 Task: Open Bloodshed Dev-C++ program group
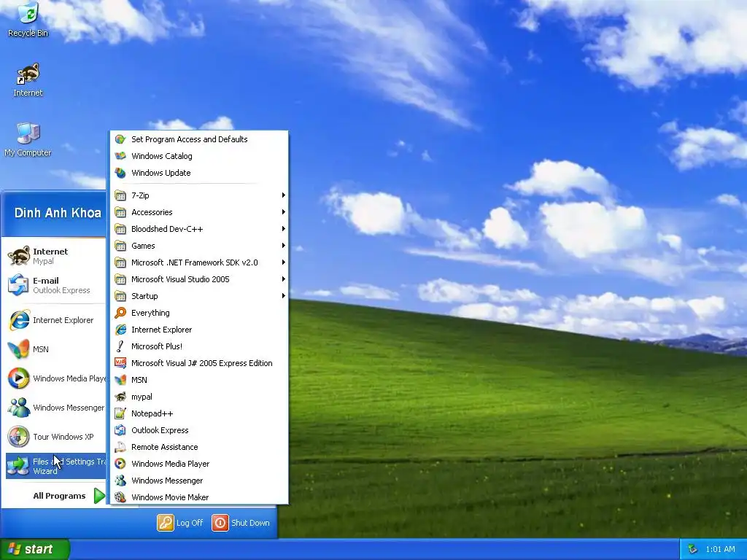pos(200,228)
